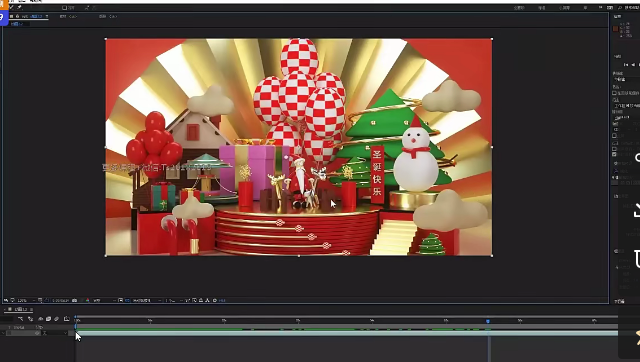
Task: Click the snapshot camera icon below the viewer
Action: (x=74, y=300)
